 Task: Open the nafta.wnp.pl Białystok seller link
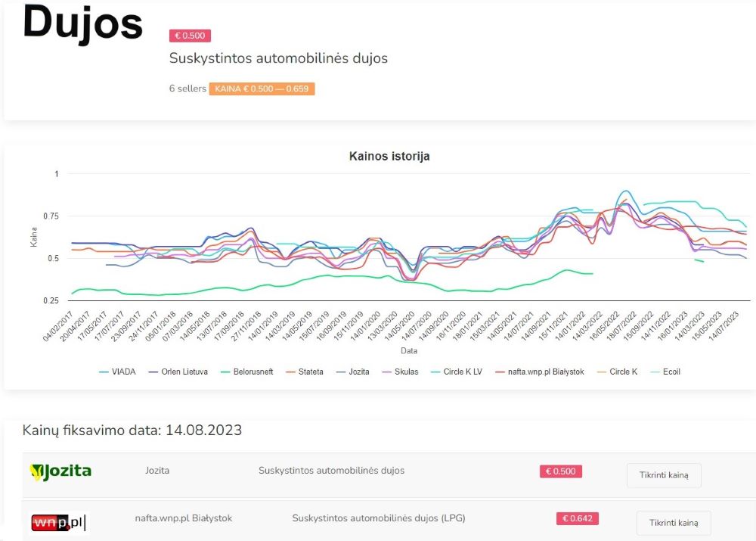tap(183, 518)
